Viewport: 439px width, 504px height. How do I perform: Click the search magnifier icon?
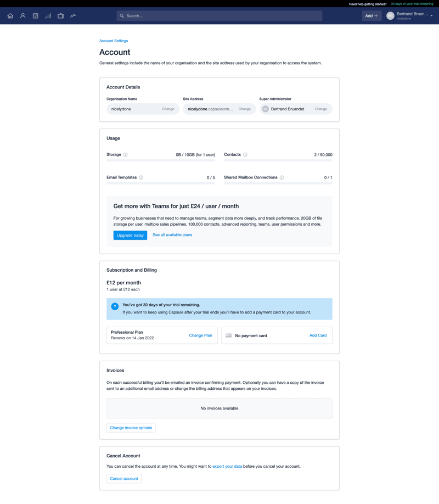coord(121,16)
